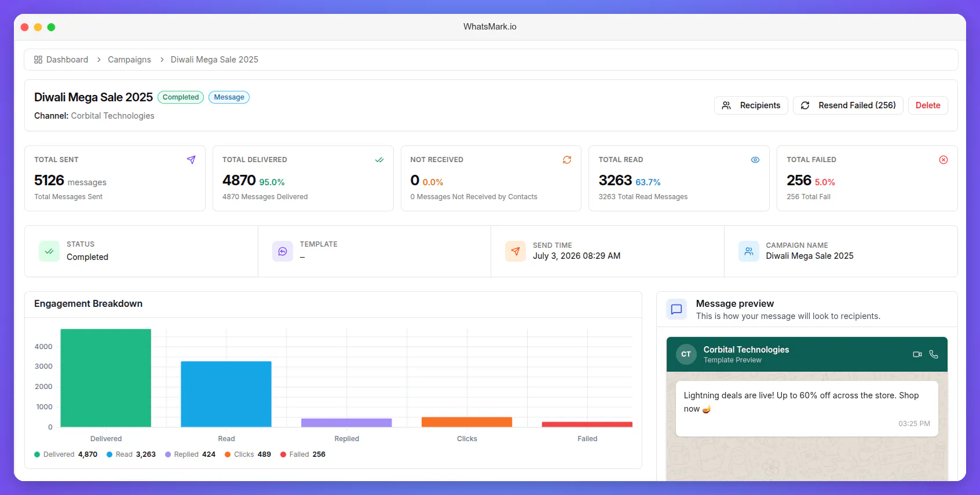Viewport: 980px width, 495px height.
Task: Click send time July 3, 2026 08:29 AM
Action: pyautogui.click(x=576, y=256)
